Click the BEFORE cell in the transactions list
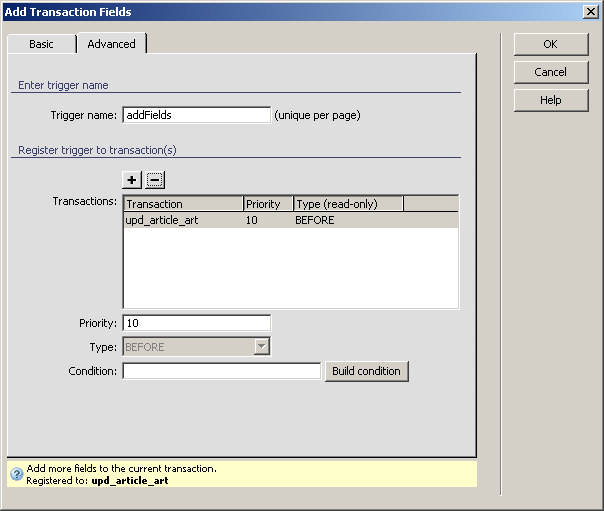 [x=315, y=220]
